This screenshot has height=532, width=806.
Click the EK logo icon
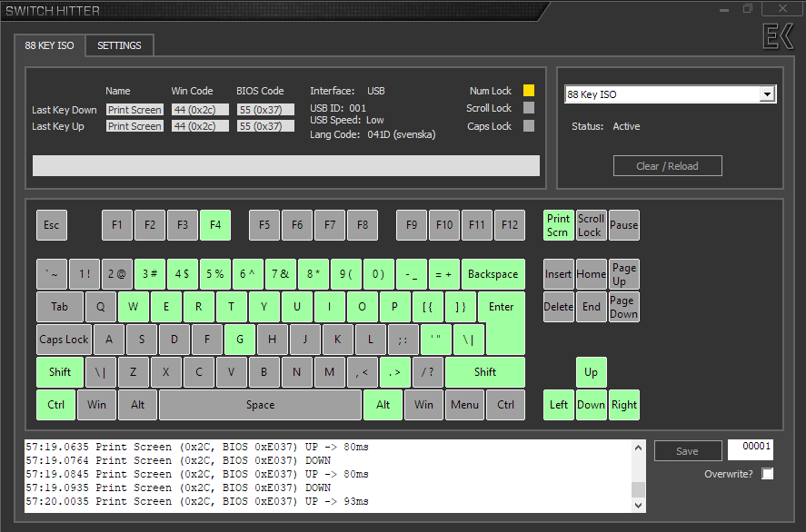(x=777, y=36)
